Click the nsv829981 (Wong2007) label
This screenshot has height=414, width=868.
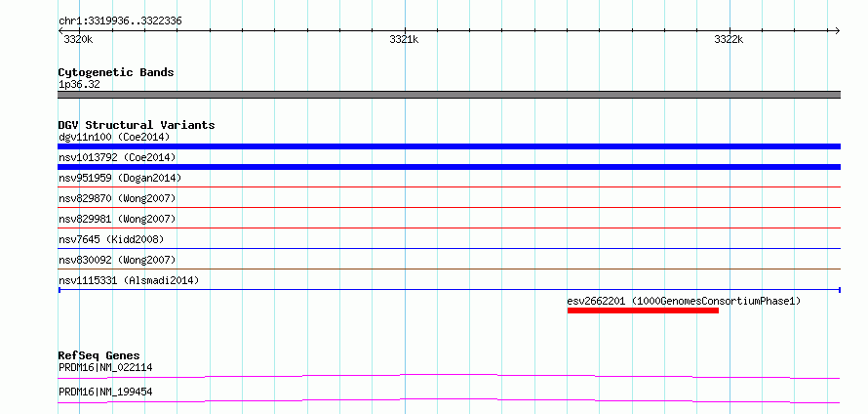pyautogui.click(x=117, y=219)
